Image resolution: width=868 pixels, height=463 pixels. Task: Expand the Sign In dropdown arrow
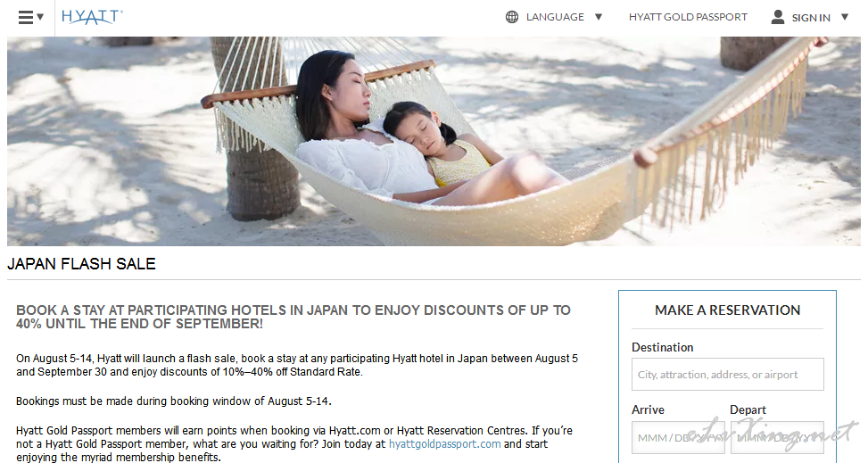point(845,17)
